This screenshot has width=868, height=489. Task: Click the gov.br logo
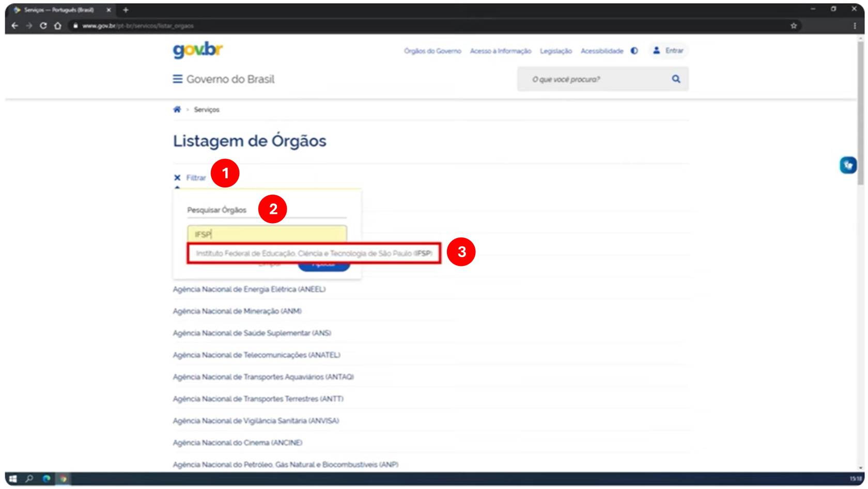(197, 50)
